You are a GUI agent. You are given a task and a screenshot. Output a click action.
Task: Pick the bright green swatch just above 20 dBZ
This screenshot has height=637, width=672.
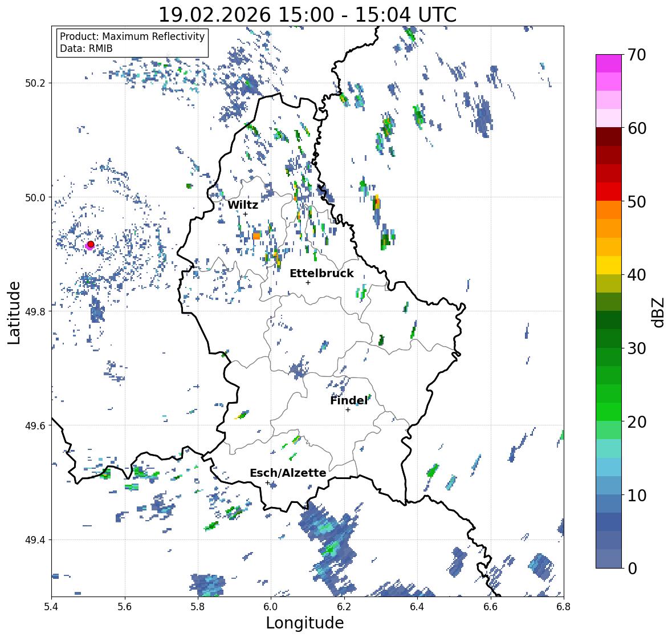pos(609,412)
